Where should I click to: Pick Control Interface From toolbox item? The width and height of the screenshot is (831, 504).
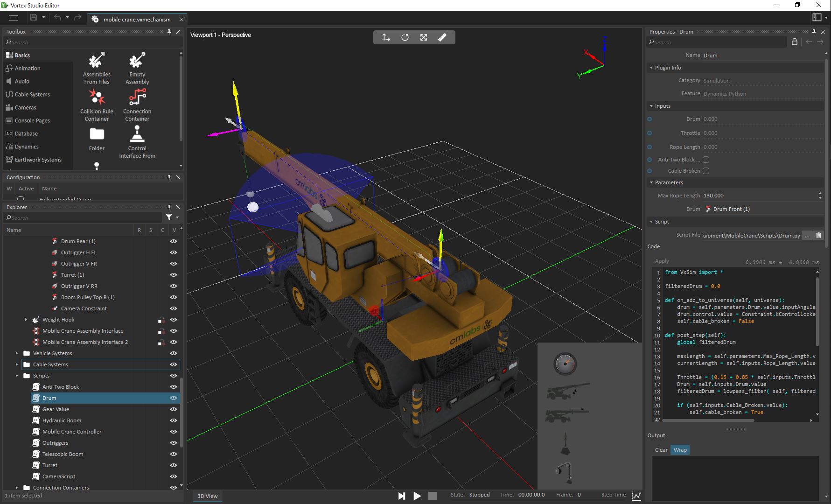[137, 143]
